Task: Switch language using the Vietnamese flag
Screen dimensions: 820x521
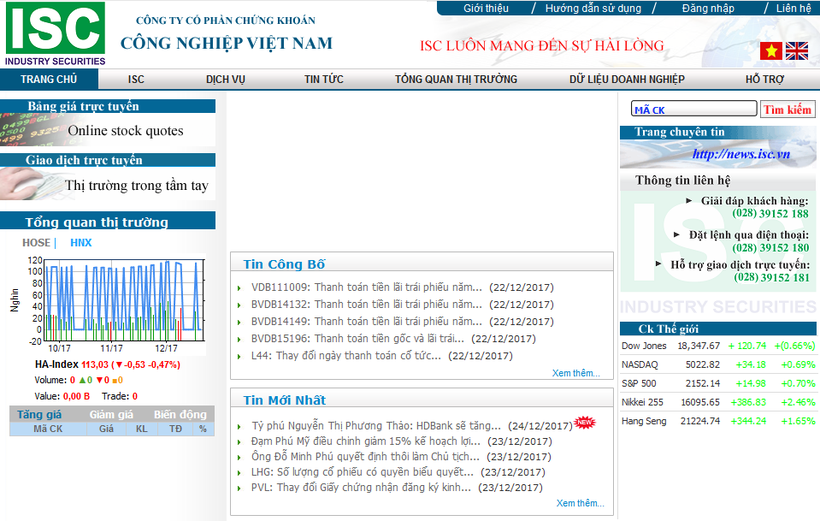Action: point(770,51)
